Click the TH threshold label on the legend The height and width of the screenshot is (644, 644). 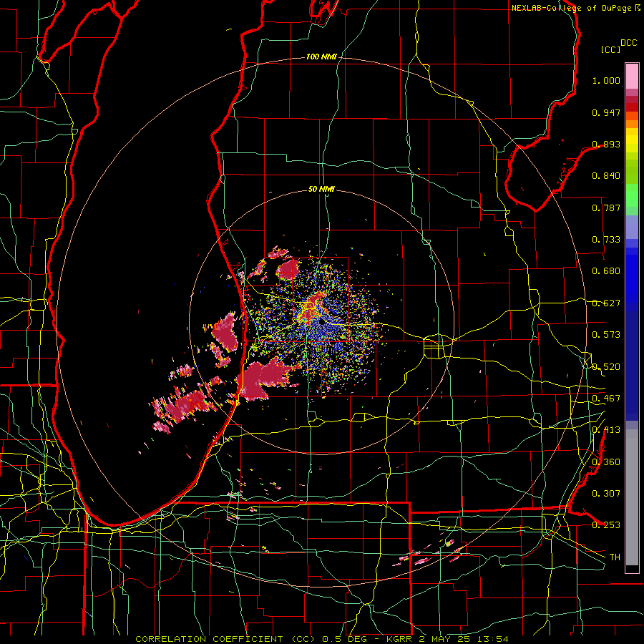coord(615,557)
